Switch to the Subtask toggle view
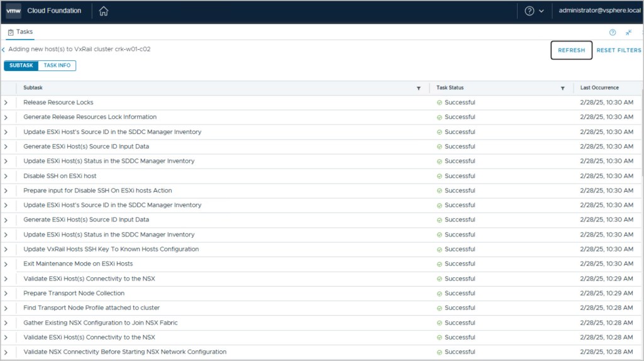This screenshot has width=644, height=361. pos(21,65)
